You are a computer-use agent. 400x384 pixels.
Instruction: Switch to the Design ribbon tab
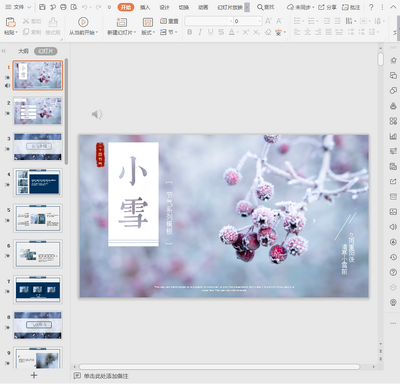click(x=164, y=7)
